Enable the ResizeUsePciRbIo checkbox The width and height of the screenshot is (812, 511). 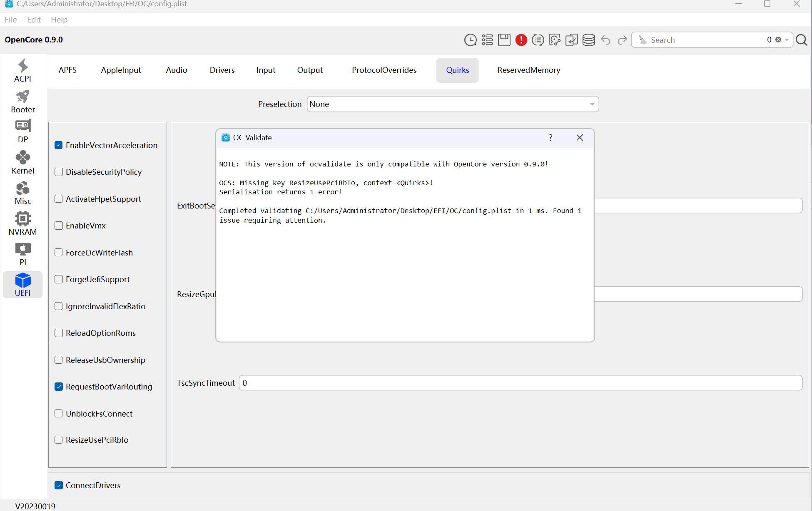tap(59, 440)
